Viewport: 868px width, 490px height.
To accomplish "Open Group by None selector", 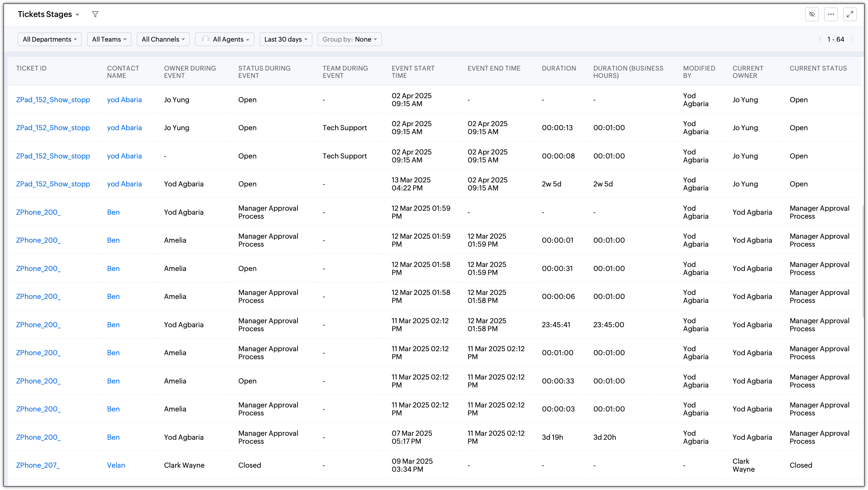I will coord(349,39).
